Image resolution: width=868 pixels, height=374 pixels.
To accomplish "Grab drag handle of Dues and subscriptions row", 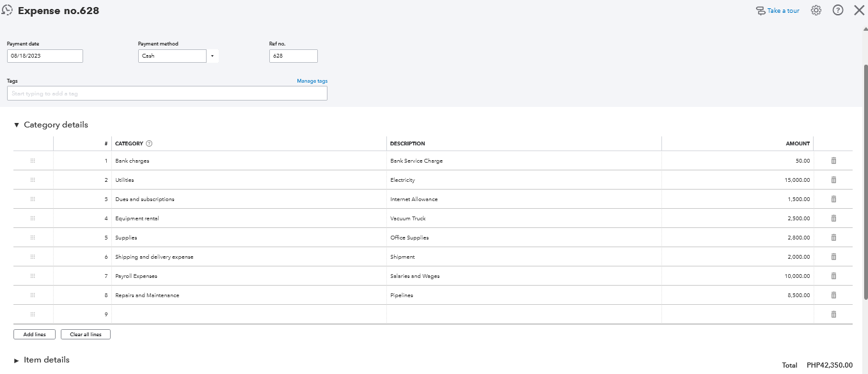I will point(33,199).
